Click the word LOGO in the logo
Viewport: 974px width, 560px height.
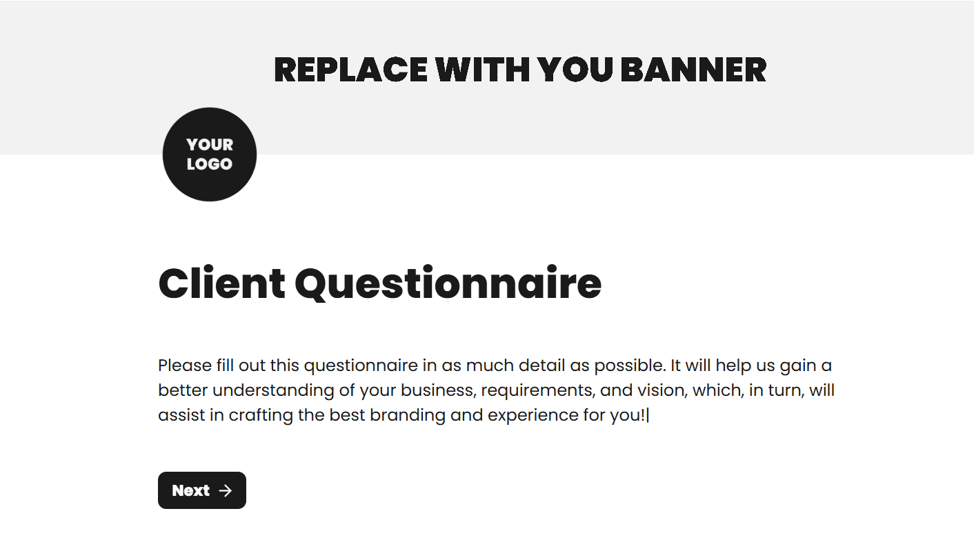[x=210, y=164]
